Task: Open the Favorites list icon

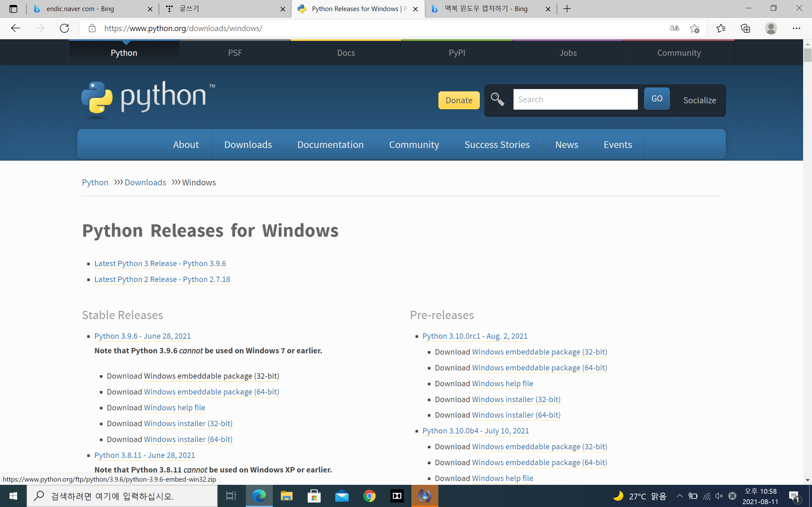Action: tap(721, 28)
